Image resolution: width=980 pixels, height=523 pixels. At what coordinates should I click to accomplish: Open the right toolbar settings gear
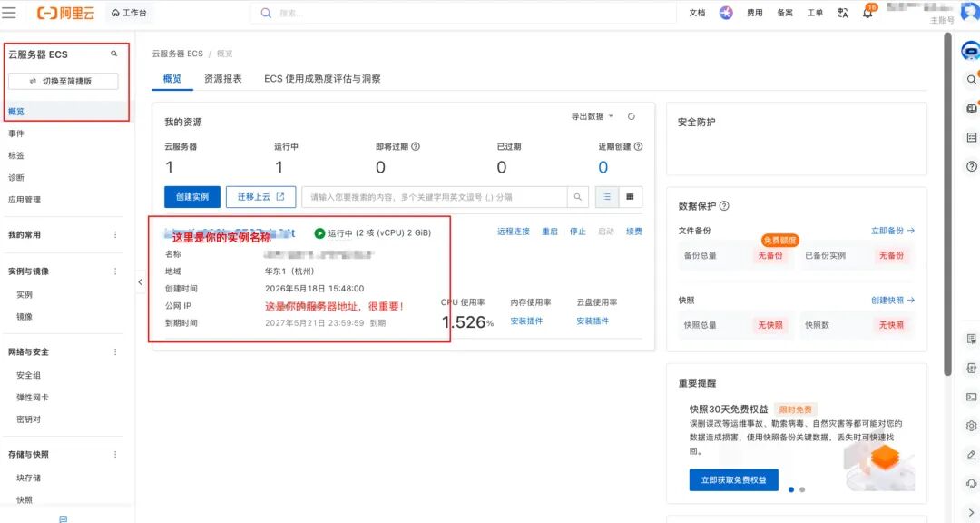[x=971, y=426]
